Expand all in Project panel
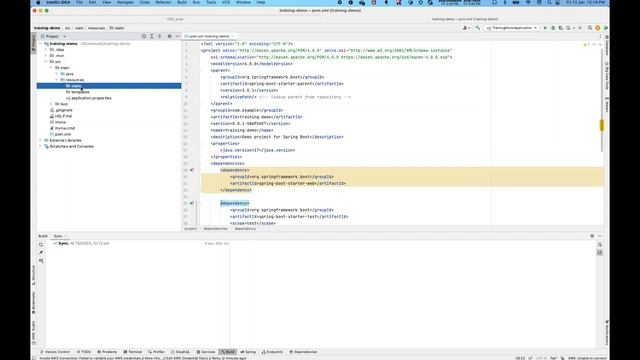The image size is (640, 360). coord(151,36)
